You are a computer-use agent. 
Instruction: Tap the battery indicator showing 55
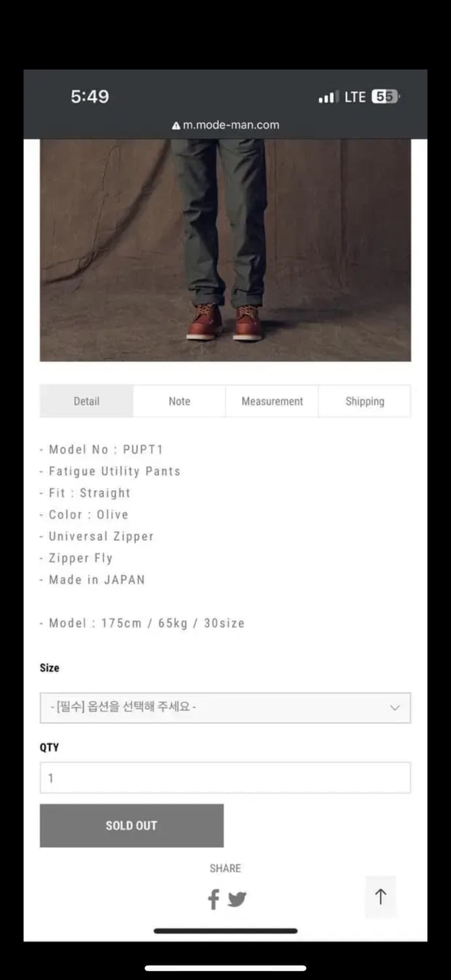coord(385,97)
